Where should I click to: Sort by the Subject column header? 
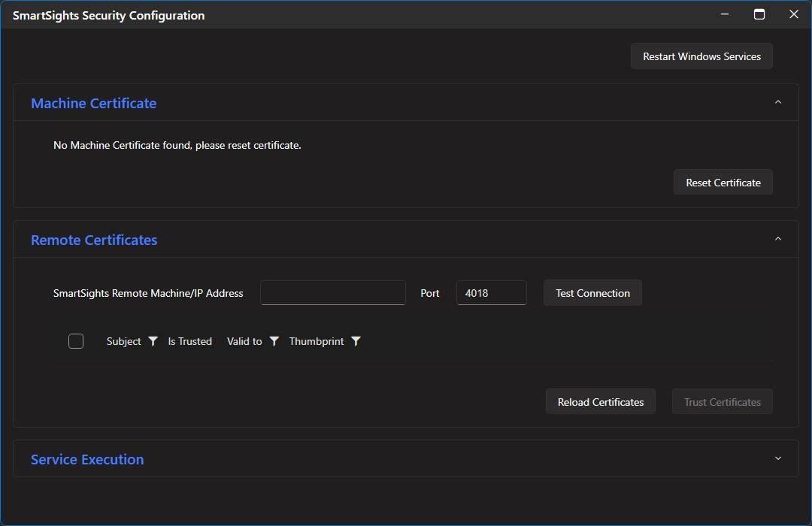(x=124, y=341)
